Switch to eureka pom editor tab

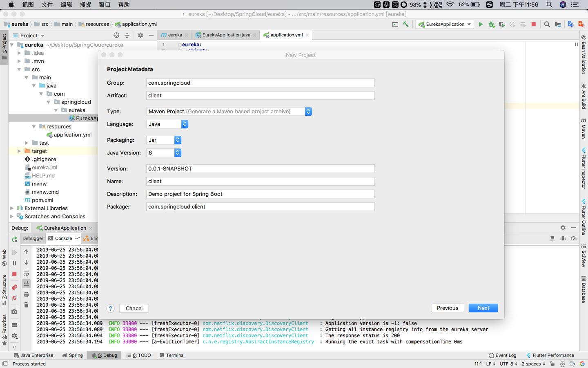click(175, 35)
